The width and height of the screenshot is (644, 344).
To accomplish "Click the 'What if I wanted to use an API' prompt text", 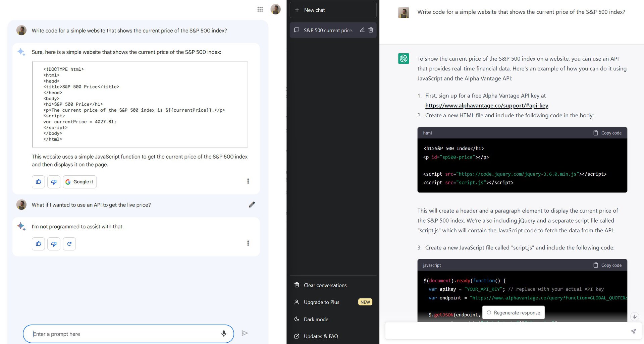I will click(91, 205).
